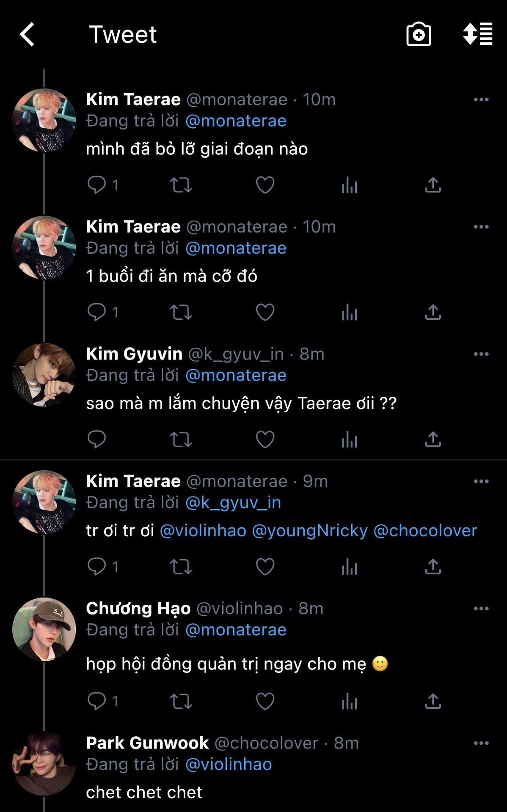507x812 pixels.
Task: Open more options on Chương Hạo's tweet
Action: (481, 609)
